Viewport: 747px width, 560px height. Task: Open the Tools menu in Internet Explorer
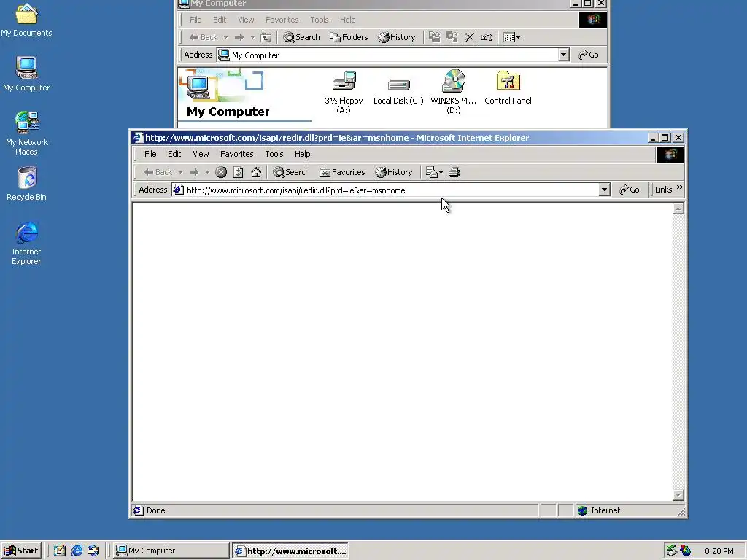coord(274,154)
